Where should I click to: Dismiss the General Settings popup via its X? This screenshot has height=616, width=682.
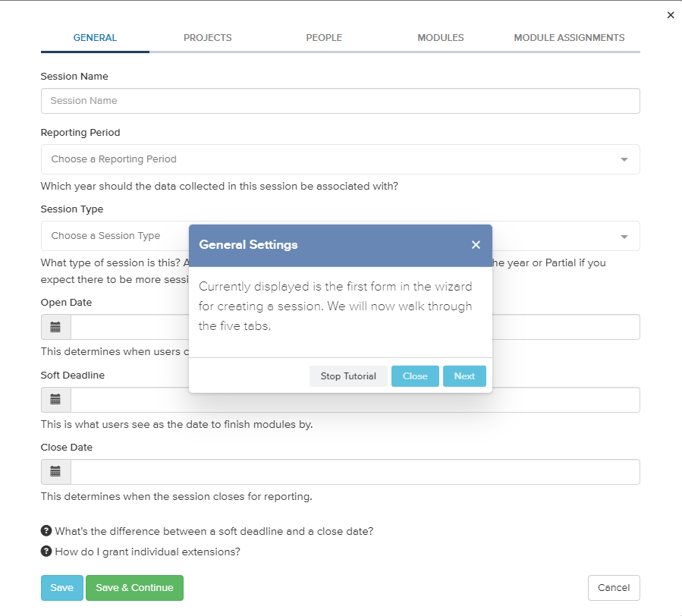[476, 245]
